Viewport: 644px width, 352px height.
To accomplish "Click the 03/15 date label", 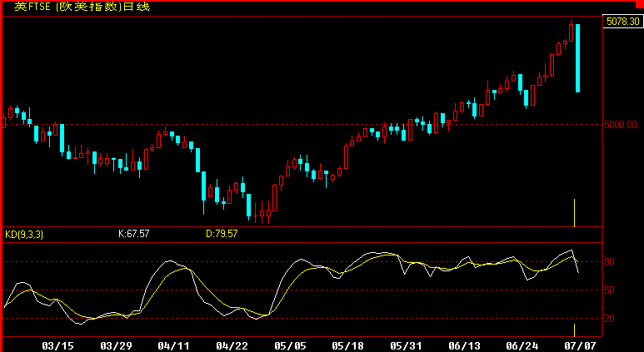I will (x=57, y=346).
